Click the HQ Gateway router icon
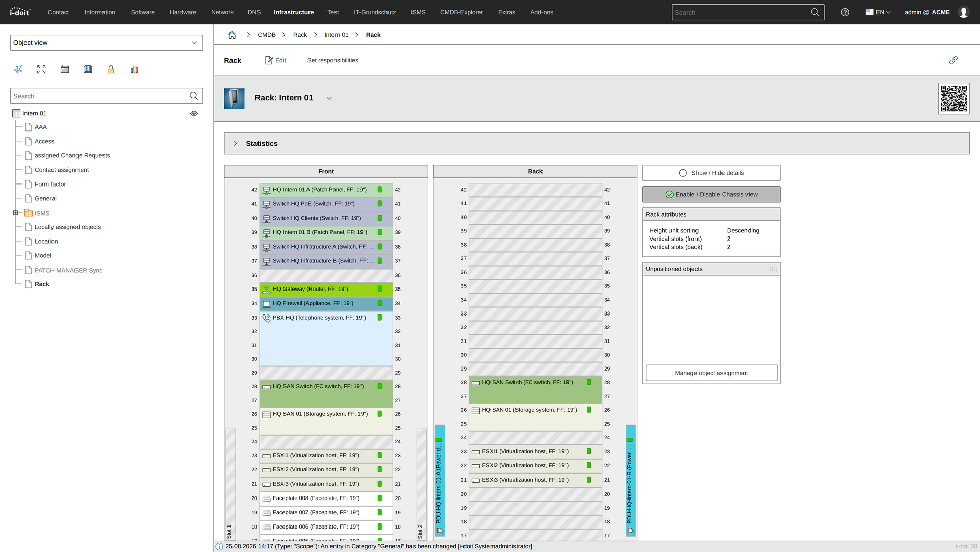The width and height of the screenshot is (980, 552). [x=266, y=290]
